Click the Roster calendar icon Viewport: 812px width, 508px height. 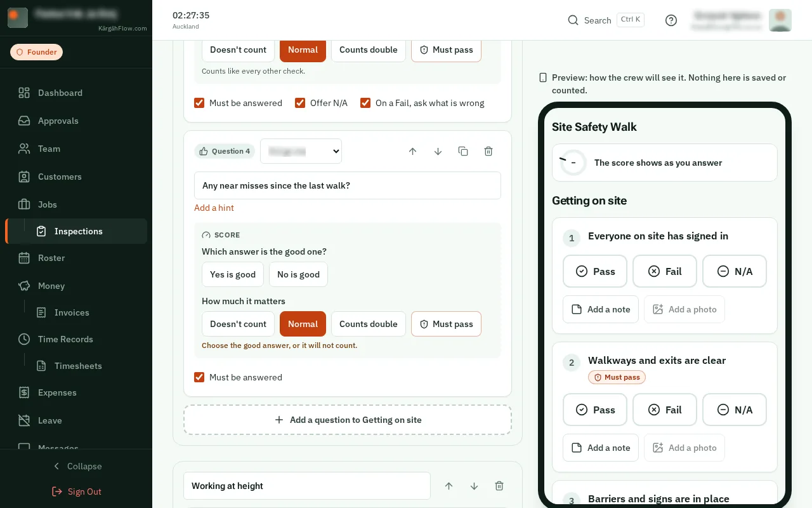click(x=24, y=258)
